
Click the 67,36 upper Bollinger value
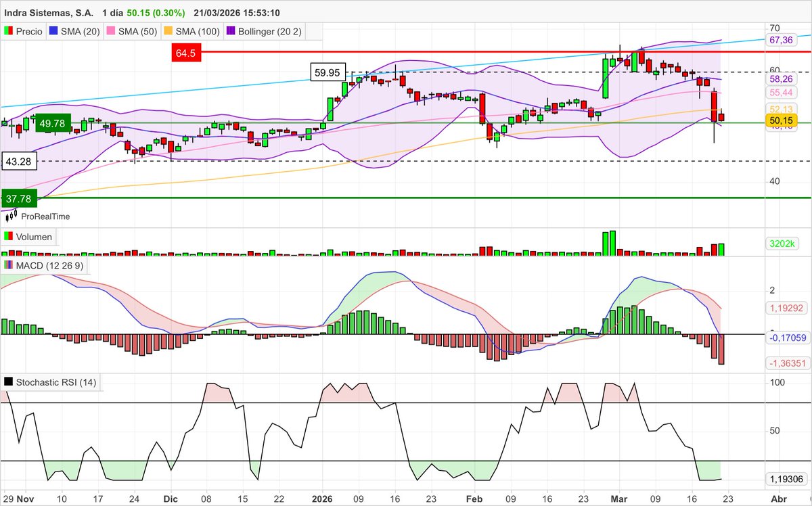coord(782,41)
